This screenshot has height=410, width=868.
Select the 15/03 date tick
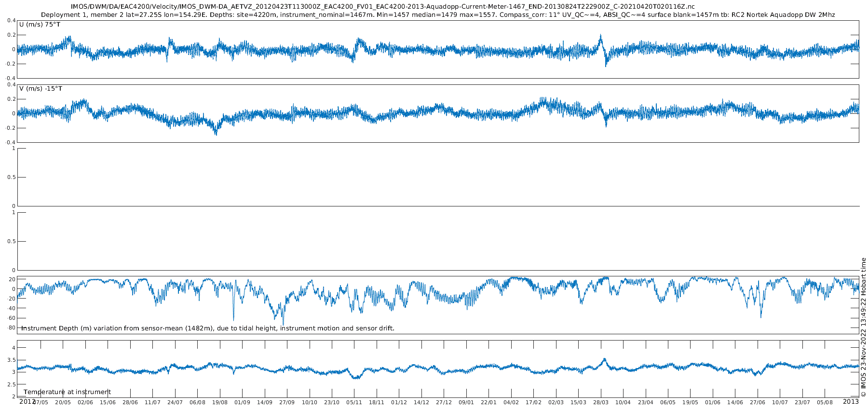(x=579, y=402)
